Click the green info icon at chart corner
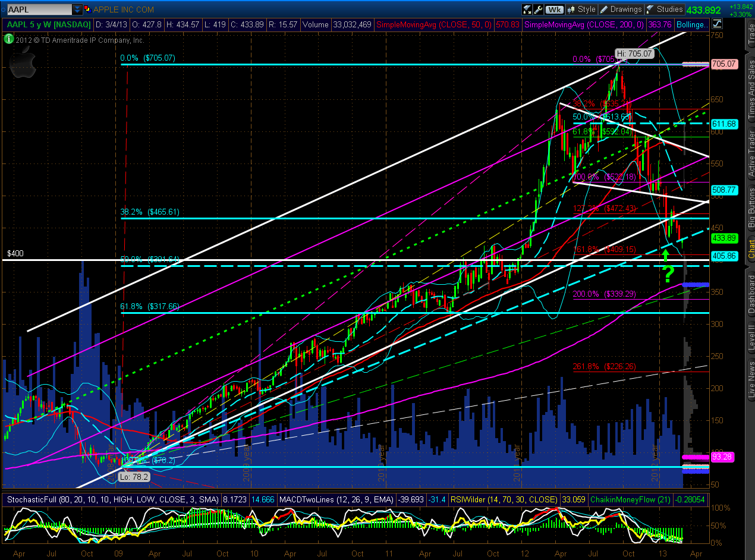This screenshot has height=560, width=755. click(x=8, y=39)
